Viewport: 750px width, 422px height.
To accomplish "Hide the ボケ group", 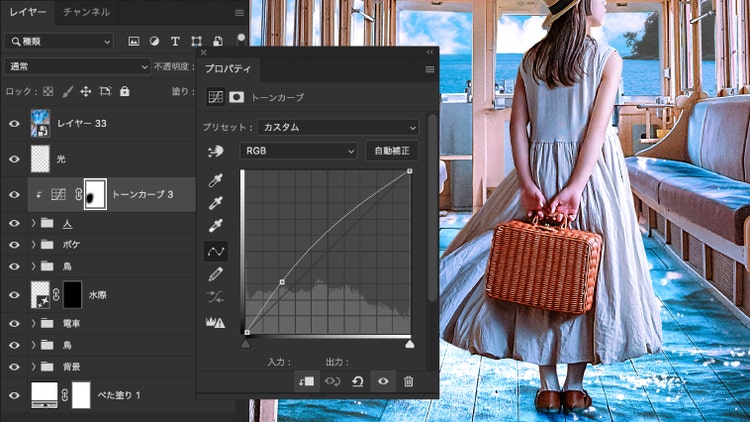I will click(14, 244).
